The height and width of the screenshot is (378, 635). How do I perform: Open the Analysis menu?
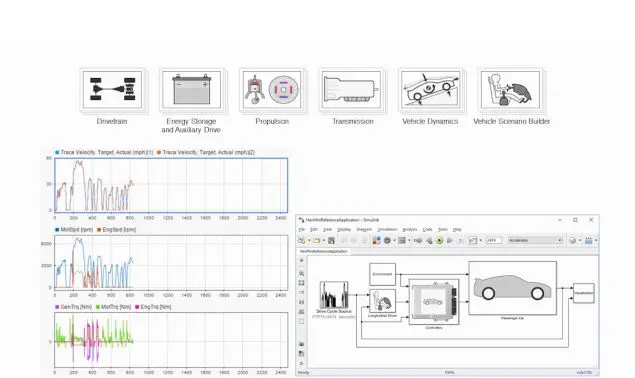(410, 230)
